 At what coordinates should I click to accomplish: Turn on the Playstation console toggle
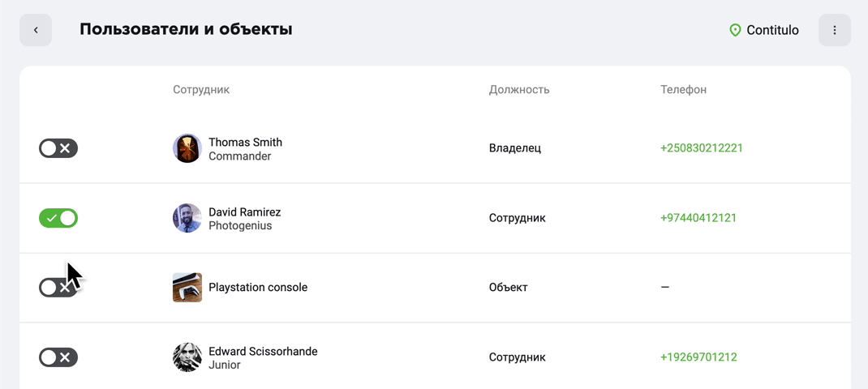click(x=58, y=287)
